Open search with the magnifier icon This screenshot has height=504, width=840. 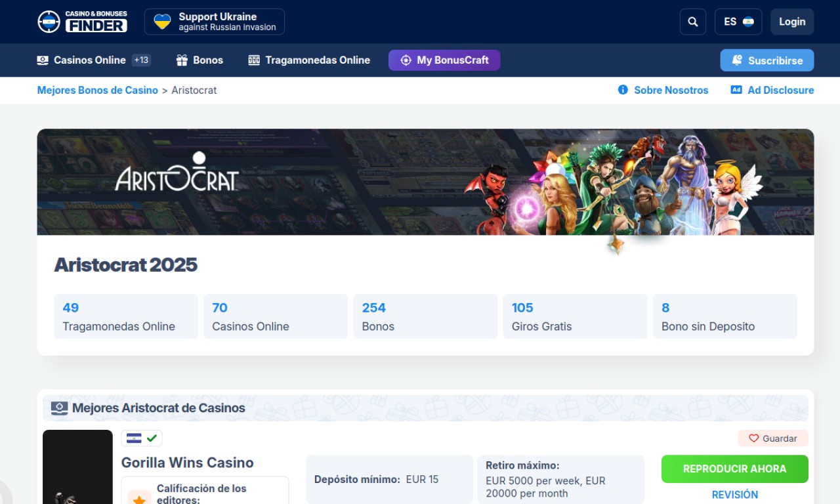point(693,22)
